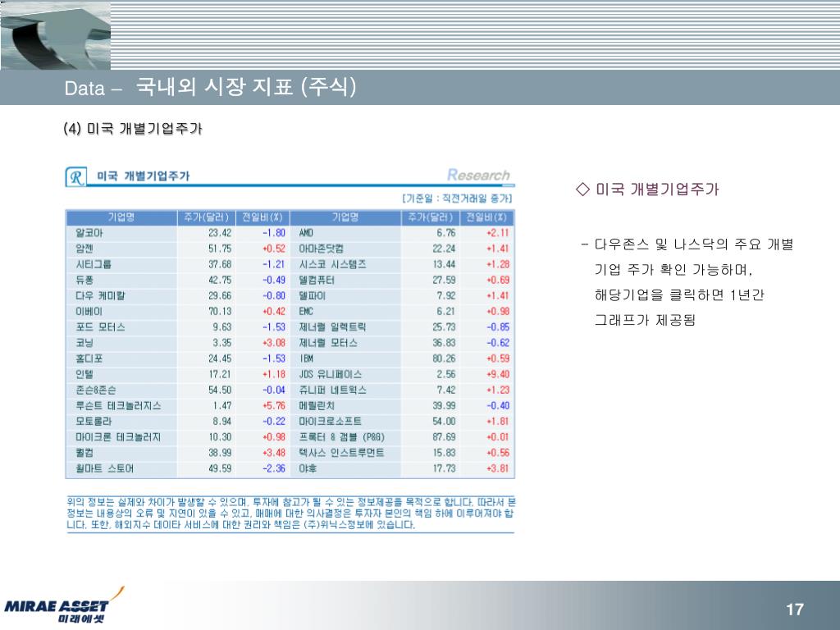This screenshot has height=630, width=840.
Task: Click 아마존닷컴 company name
Action: (x=322, y=249)
